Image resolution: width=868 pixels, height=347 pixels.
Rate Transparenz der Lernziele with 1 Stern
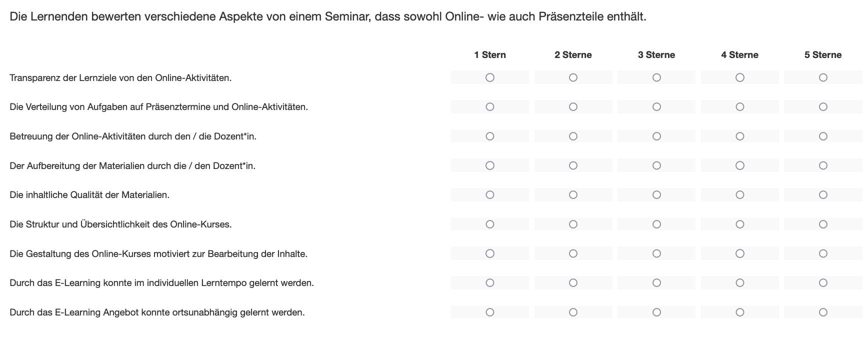click(x=490, y=77)
